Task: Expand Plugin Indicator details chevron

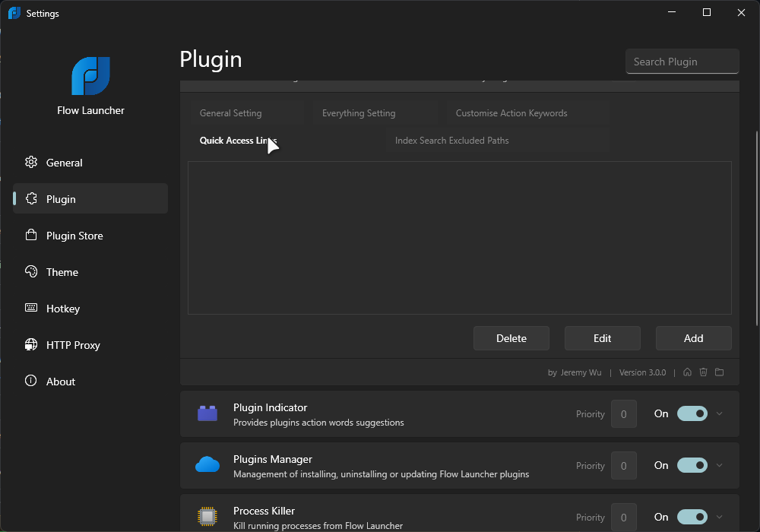Action: pos(719,413)
